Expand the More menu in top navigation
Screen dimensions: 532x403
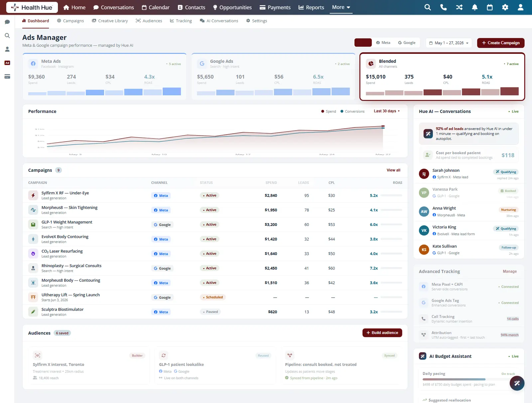(341, 7)
